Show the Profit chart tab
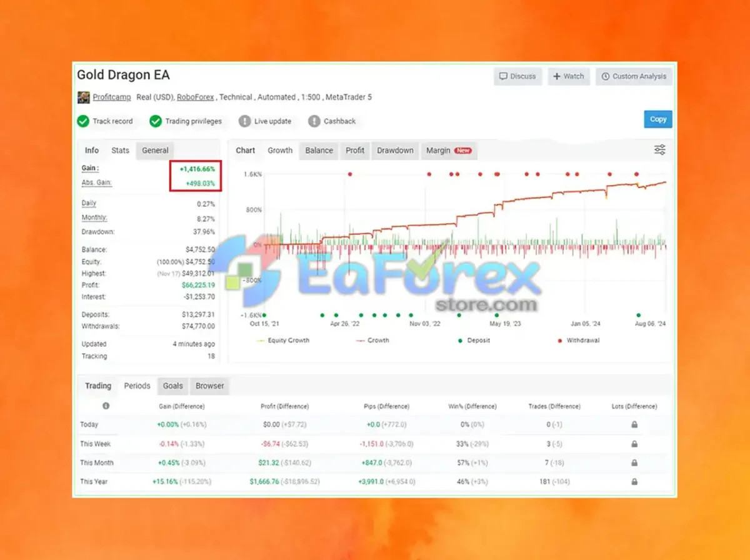The height and width of the screenshot is (560, 750). pos(355,150)
